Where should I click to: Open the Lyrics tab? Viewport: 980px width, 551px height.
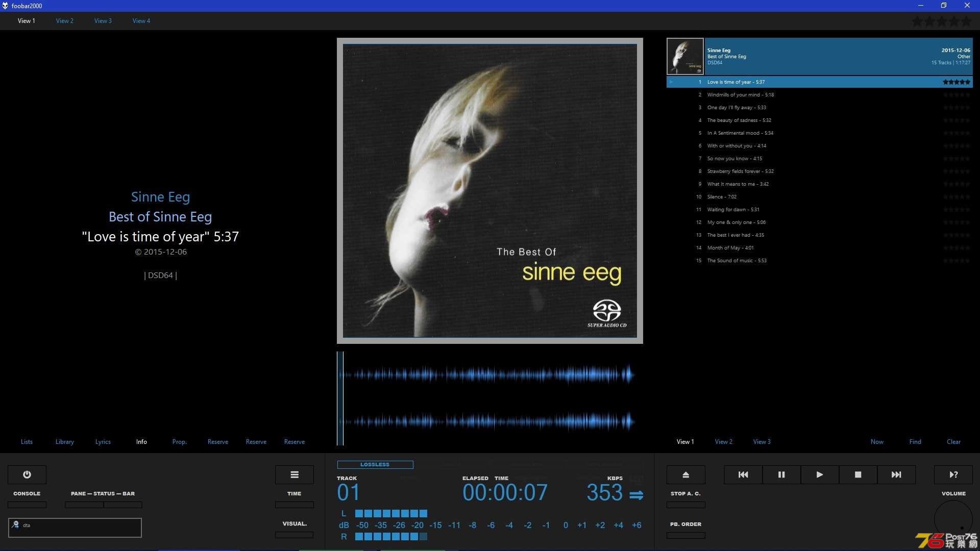(103, 442)
